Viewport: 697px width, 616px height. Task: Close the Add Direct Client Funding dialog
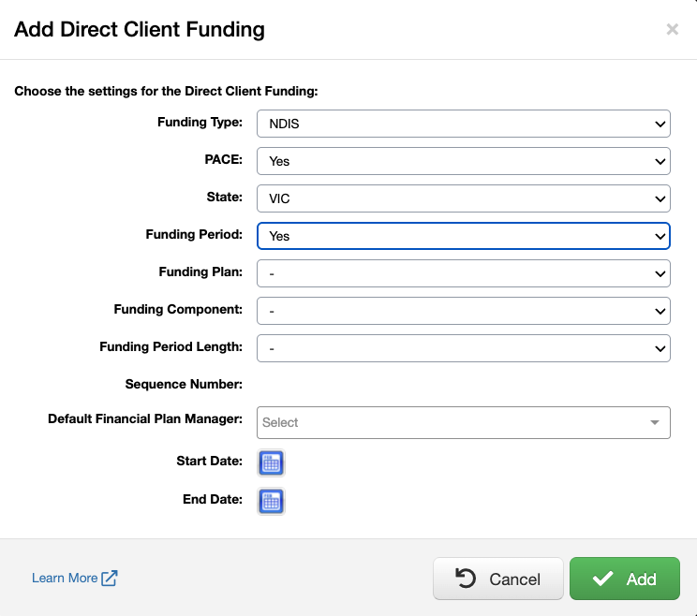pyautogui.click(x=672, y=30)
